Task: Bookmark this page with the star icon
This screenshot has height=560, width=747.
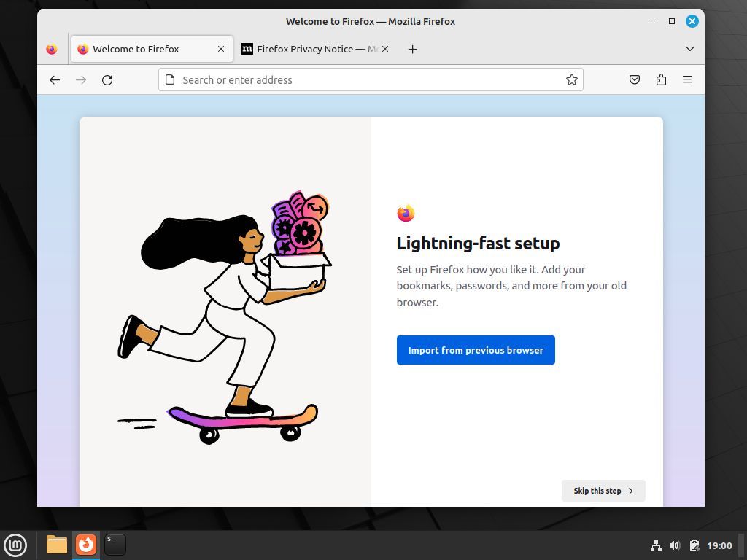Action: 572,80
